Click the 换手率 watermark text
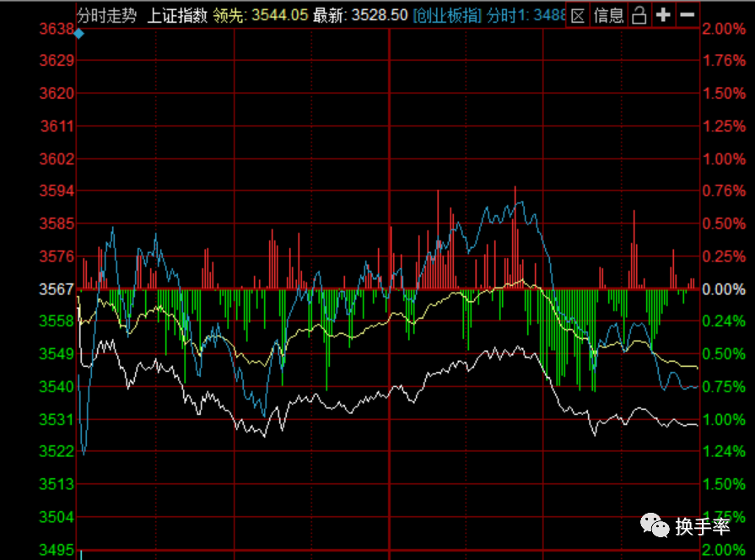Image resolution: width=755 pixels, height=560 pixels. [x=703, y=527]
